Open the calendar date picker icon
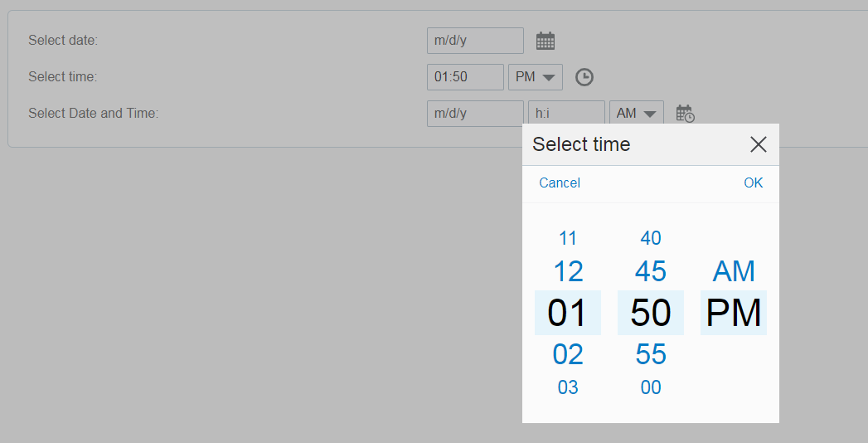The width and height of the screenshot is (868, 443). point(545,41)
